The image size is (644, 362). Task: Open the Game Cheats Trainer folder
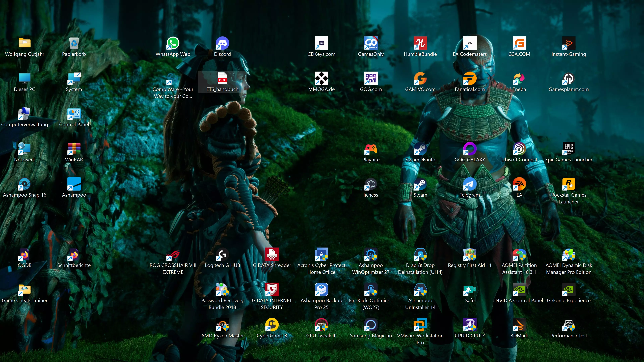[x=24, y=290]
